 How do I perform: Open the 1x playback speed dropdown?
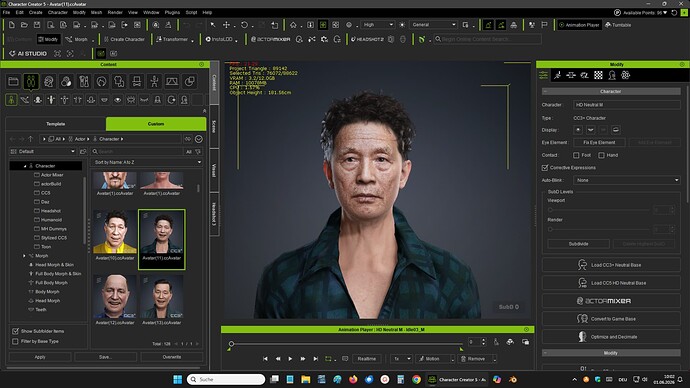(401, 359)
